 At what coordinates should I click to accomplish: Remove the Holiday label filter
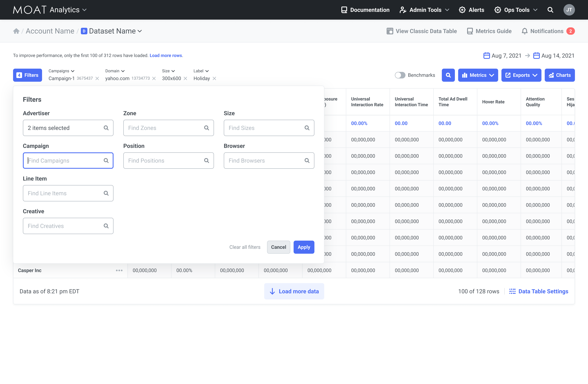click(215, 79)
